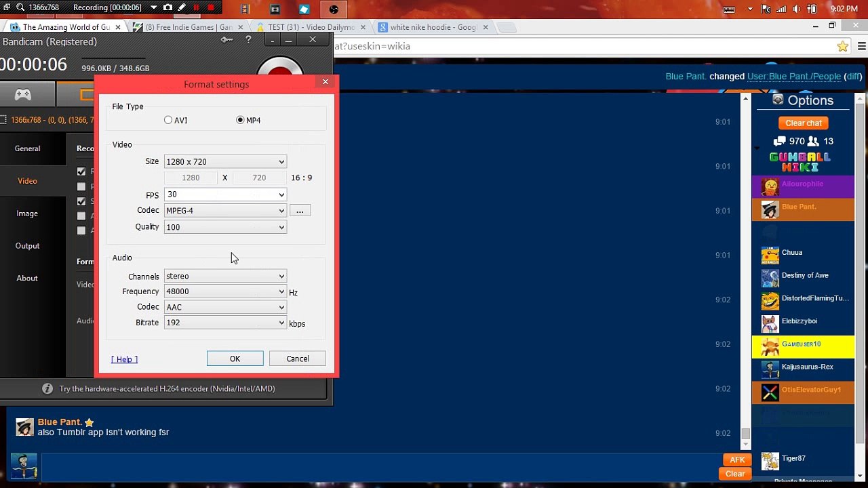Click Tiger87's avatar in user list

[x=770, y=461]
